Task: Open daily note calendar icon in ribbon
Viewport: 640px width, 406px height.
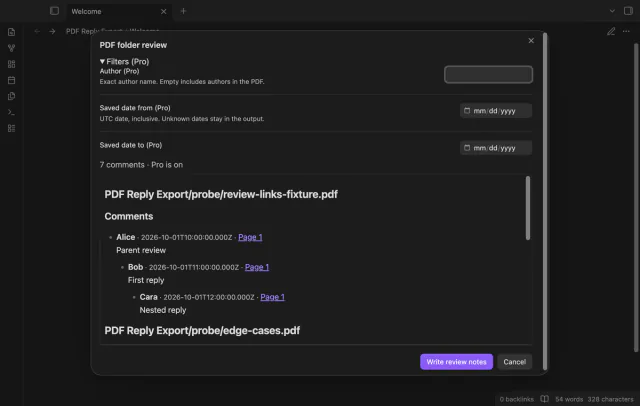Action: (11, 80)
